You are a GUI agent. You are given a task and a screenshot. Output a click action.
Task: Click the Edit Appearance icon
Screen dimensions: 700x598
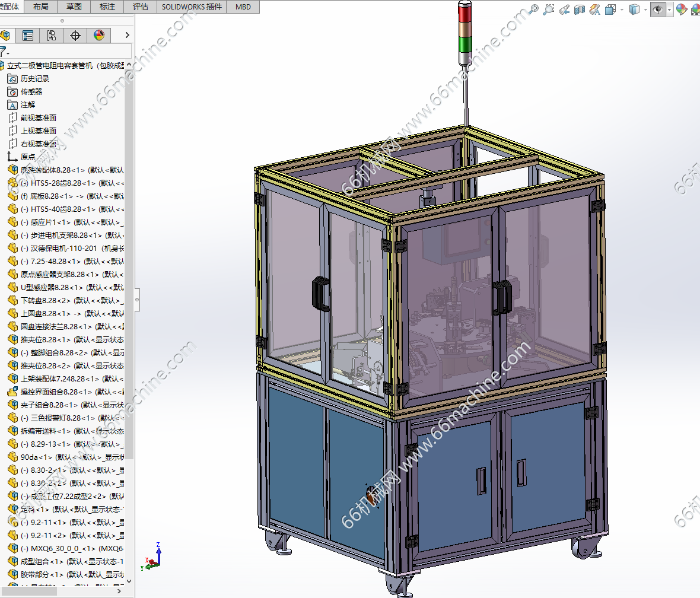(682, 9)
